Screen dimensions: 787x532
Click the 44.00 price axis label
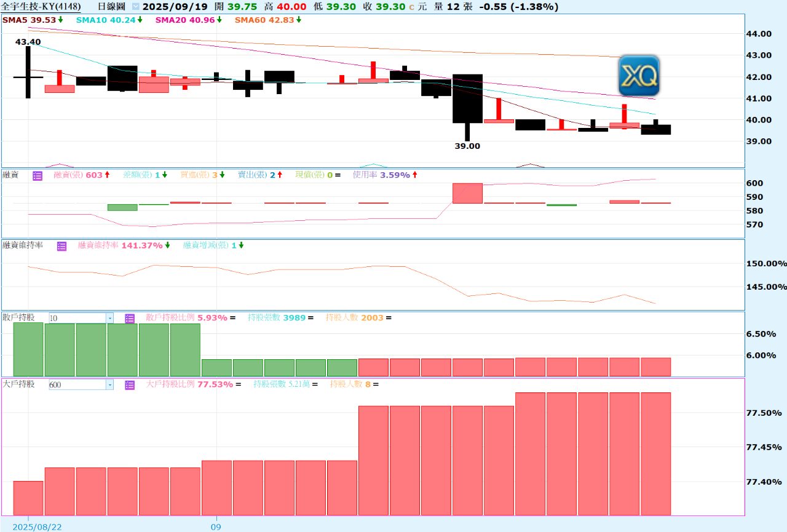(759, 34)
